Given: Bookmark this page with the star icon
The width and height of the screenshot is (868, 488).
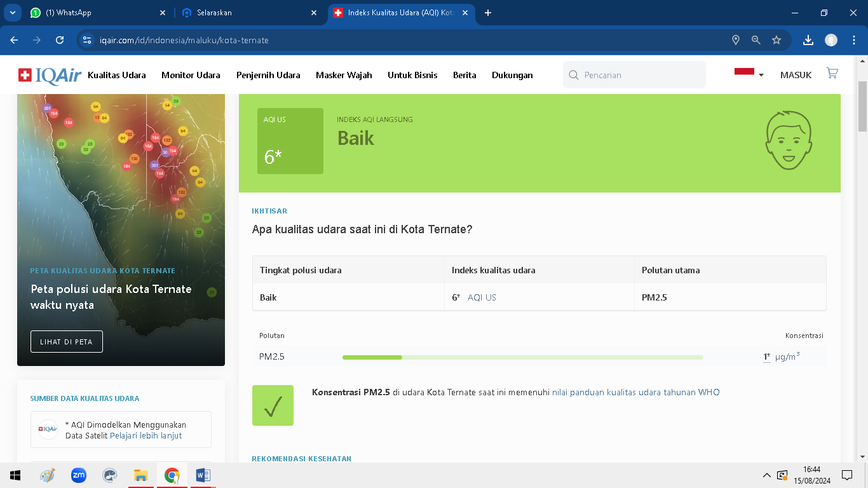Looking at the screenshot, I should pyautogui.click(x=776, y=40).
